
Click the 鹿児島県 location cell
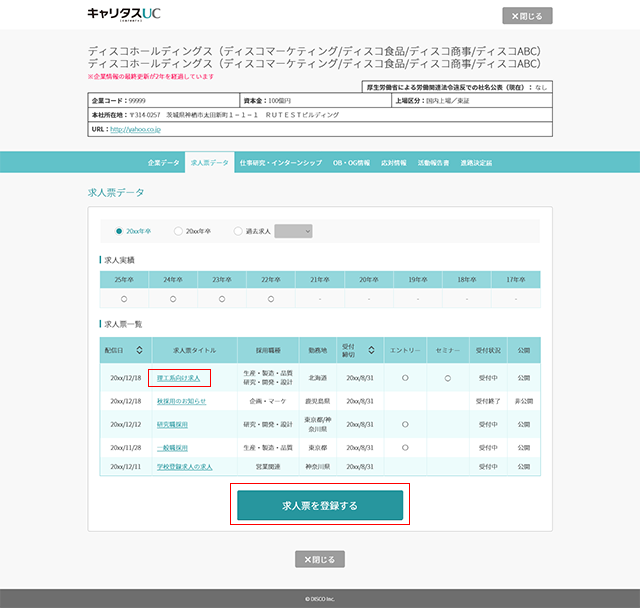click(318, 402)
